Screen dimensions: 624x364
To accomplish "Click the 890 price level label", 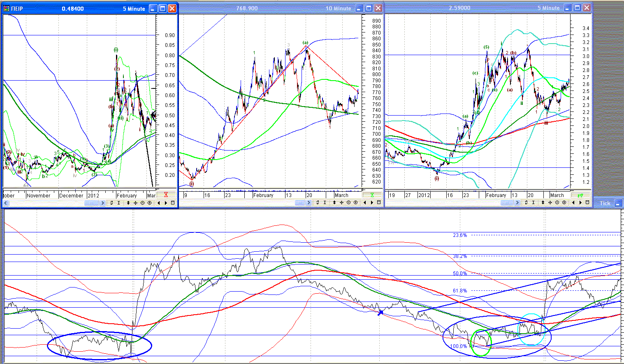I will click(x=376, y=21).
